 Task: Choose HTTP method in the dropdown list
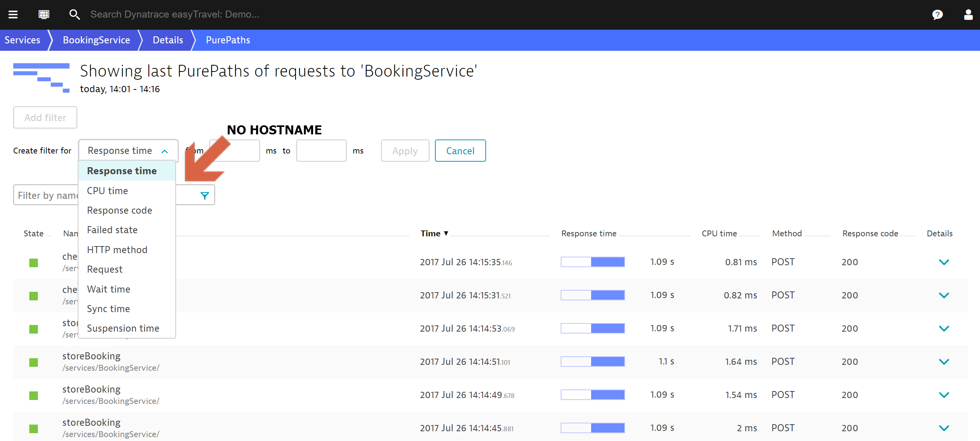117,250
